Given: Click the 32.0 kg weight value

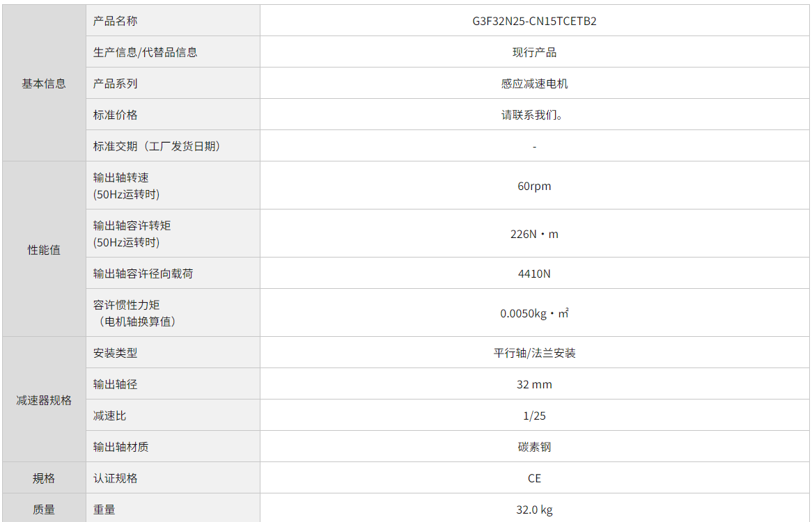Looking at the screenshot, I should [534, 509].
